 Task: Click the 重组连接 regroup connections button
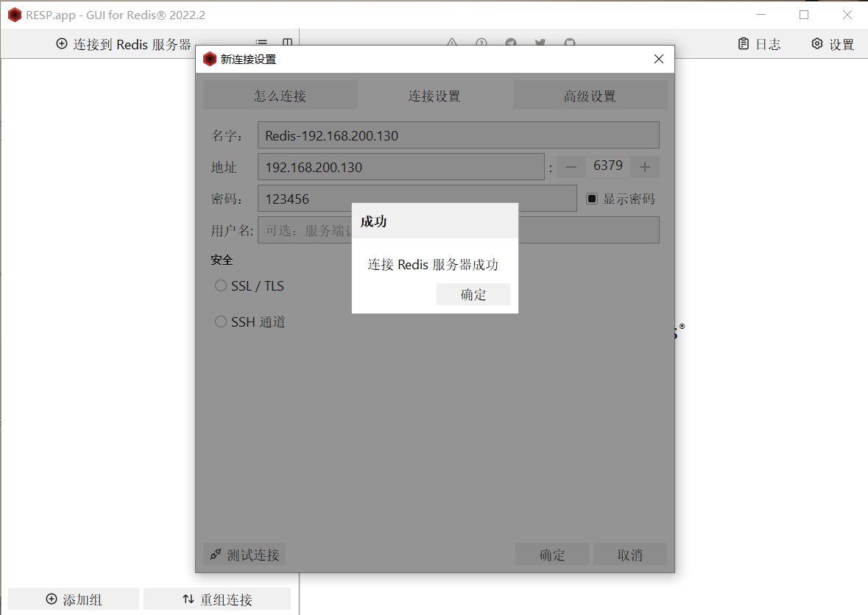217,599
